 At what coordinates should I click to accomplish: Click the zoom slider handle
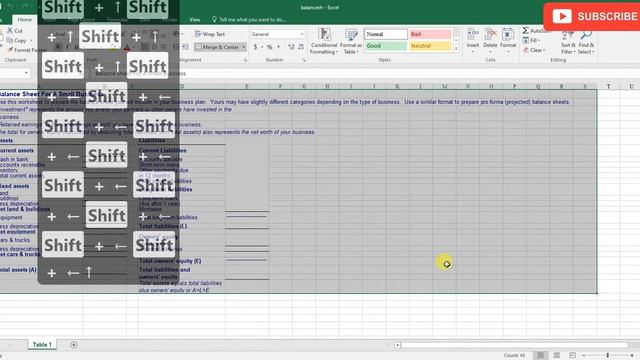pyautogui.click(x=608, y=356)
